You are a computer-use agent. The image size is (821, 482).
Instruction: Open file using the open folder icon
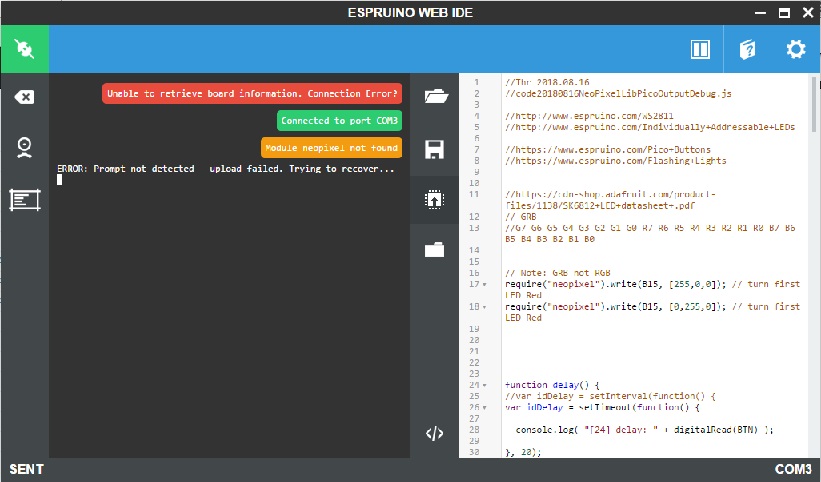[x=436, y=96]
